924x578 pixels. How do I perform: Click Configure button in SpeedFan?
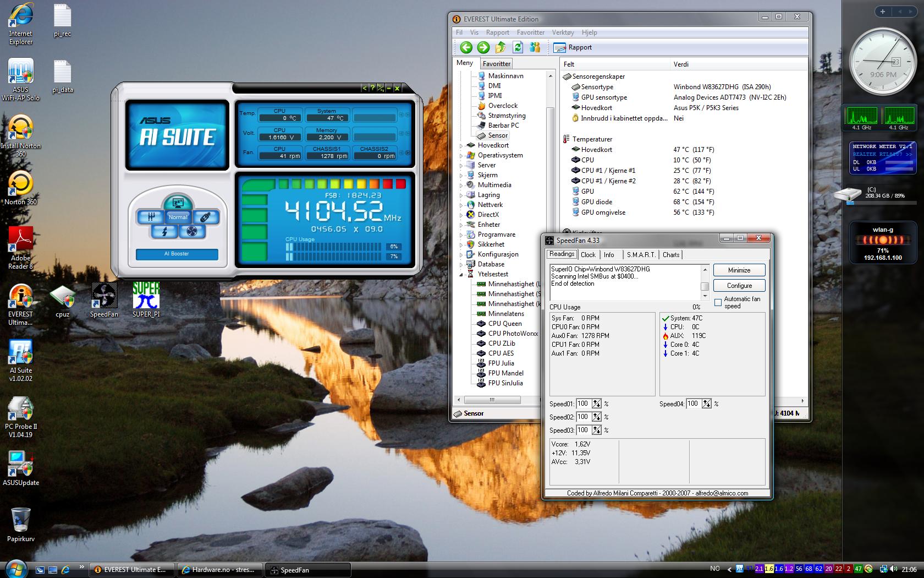739,286
